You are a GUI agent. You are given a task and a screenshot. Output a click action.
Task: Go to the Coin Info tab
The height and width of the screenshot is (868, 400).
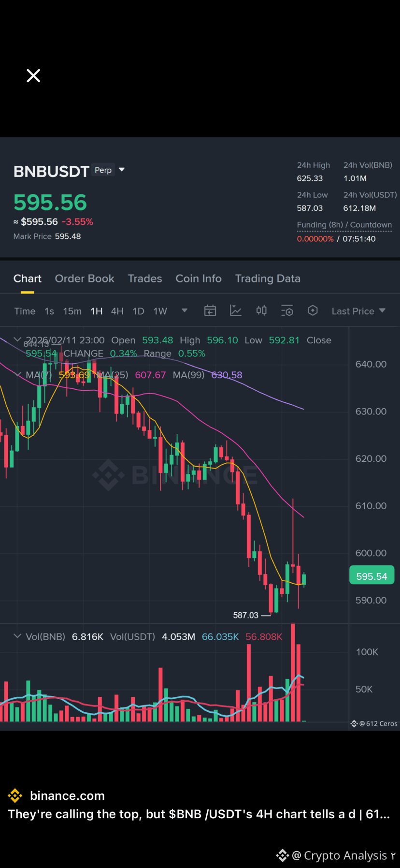point(199,279)
